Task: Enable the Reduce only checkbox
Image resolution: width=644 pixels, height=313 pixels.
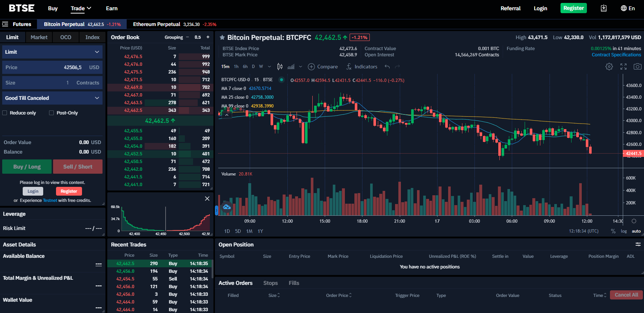Action: tap(5, 113)
